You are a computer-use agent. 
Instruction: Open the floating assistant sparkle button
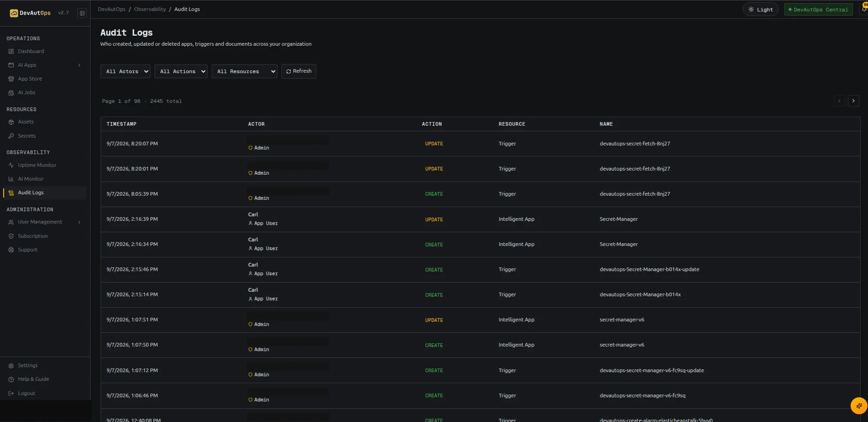pos(858,406)
